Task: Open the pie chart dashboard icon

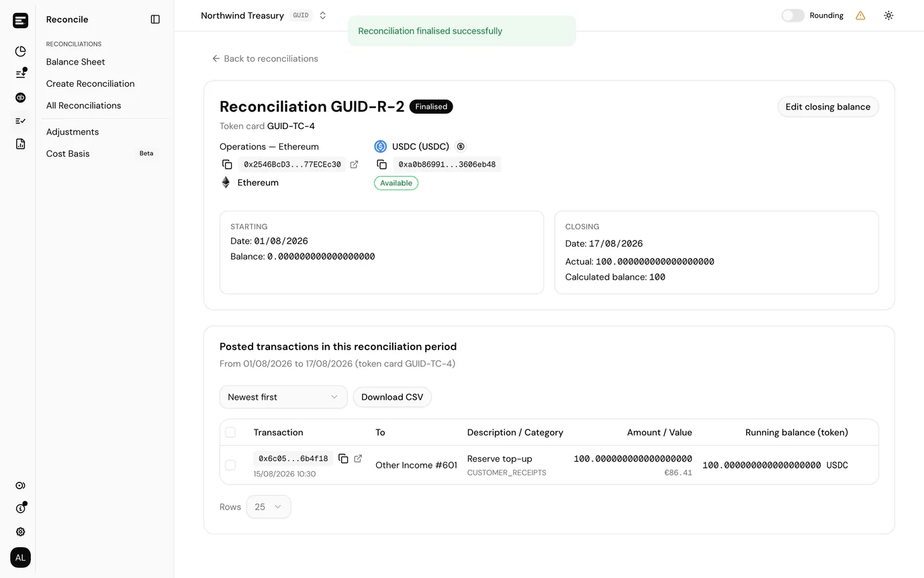Action: 21,51
